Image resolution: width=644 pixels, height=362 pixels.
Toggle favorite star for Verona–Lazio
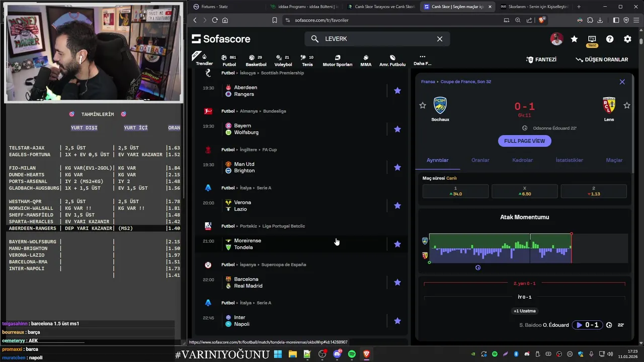click(397, 206)
